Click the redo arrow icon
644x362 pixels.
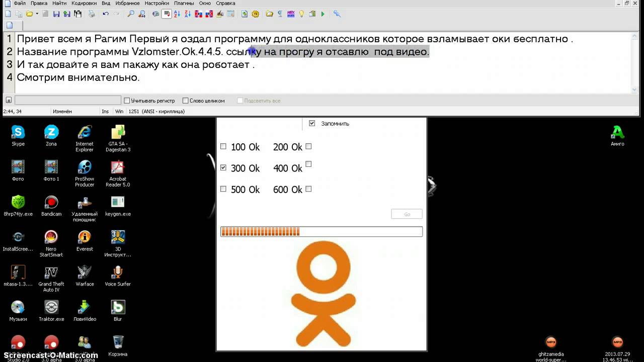(117, 14)
